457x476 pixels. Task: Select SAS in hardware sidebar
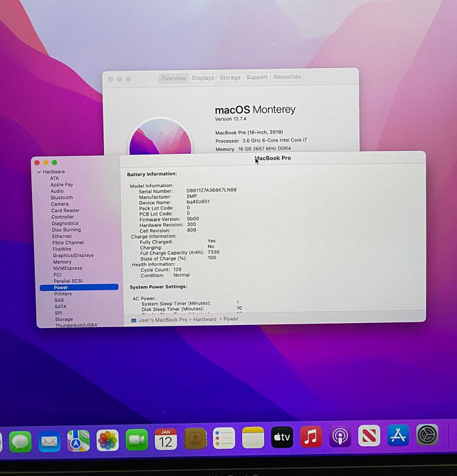pos(59,301)
